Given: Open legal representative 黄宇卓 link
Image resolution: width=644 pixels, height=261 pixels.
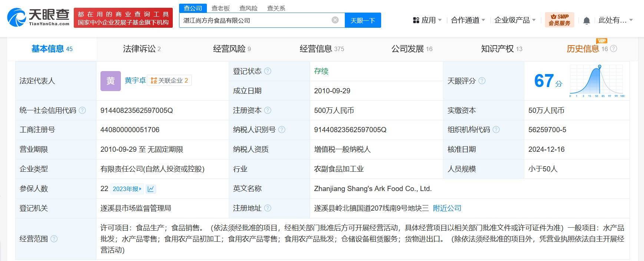Looking at the screenshot, I should tap(135, 80).
